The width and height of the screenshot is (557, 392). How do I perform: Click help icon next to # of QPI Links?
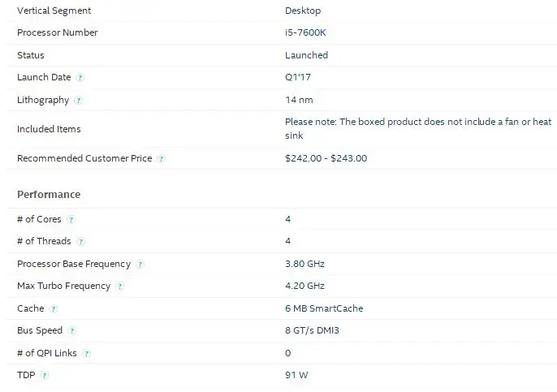click(86, 353)
